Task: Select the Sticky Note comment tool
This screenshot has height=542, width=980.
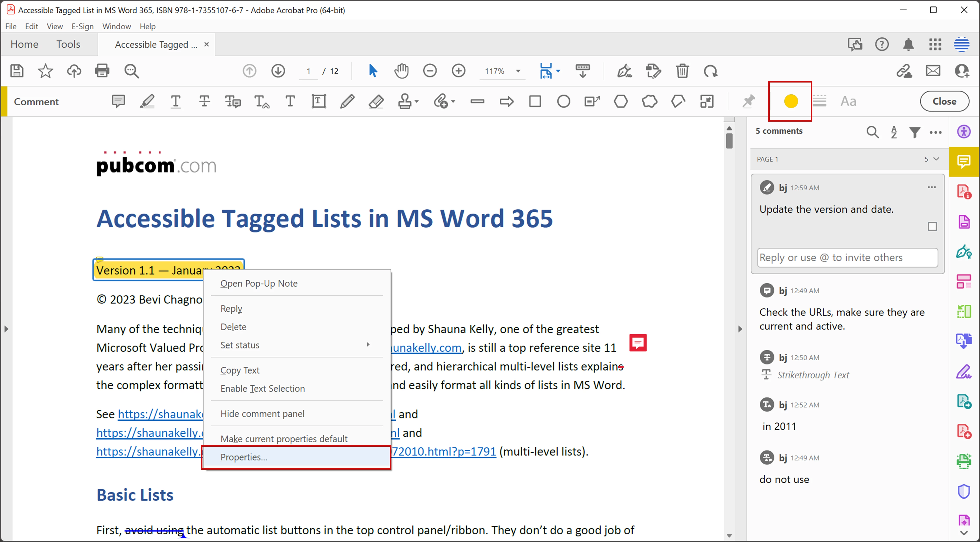Action: tap(118, 102)
